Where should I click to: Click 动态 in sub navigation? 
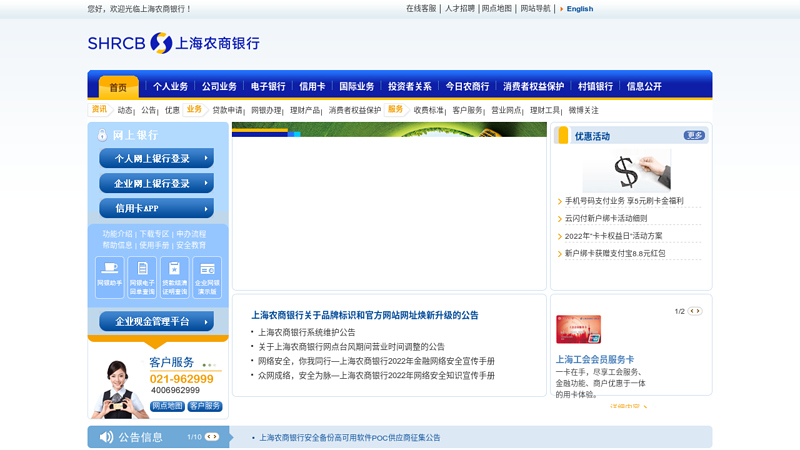pos(125,110)
